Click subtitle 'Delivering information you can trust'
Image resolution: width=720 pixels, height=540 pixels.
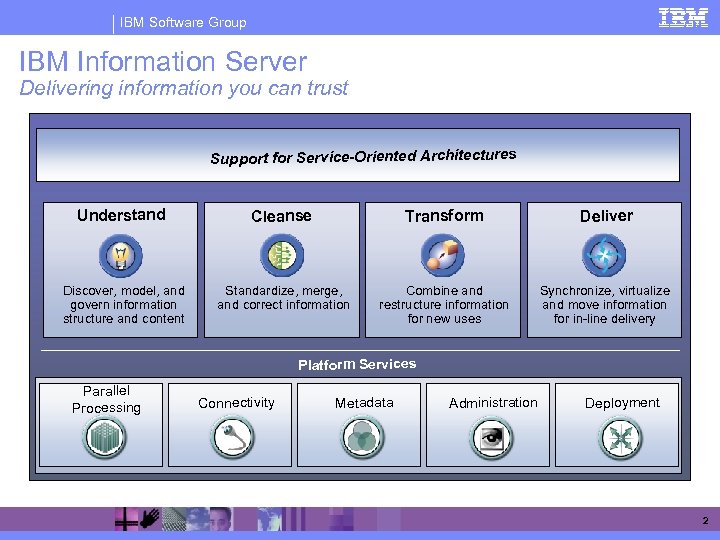pyautogui.click(x=184, y=88)
